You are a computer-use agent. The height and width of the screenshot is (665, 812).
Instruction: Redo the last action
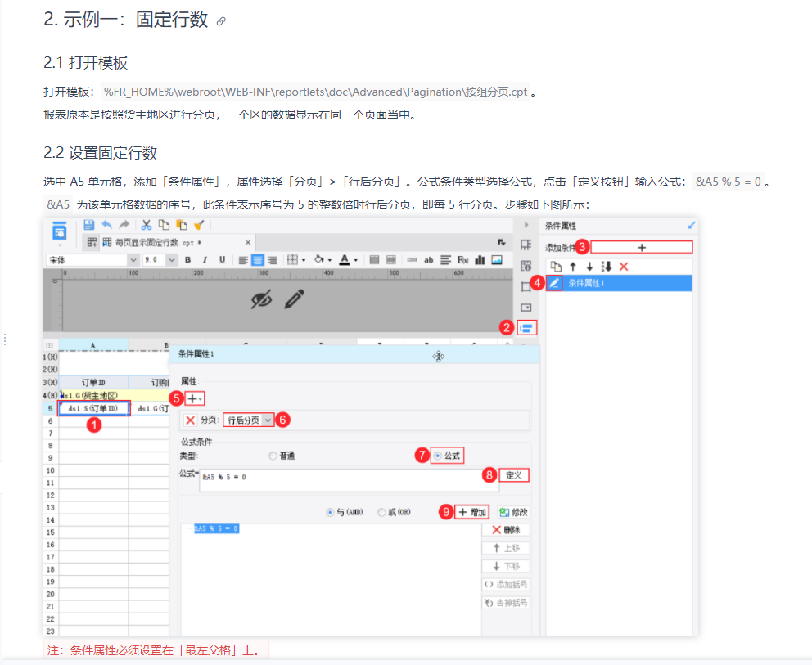tap(123, 226)
